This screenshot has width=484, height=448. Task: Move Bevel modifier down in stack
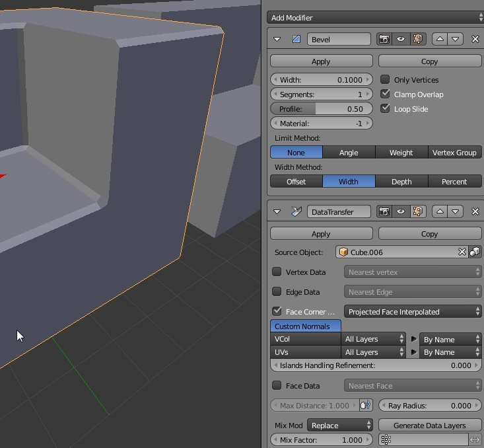(x=456, y=39)
